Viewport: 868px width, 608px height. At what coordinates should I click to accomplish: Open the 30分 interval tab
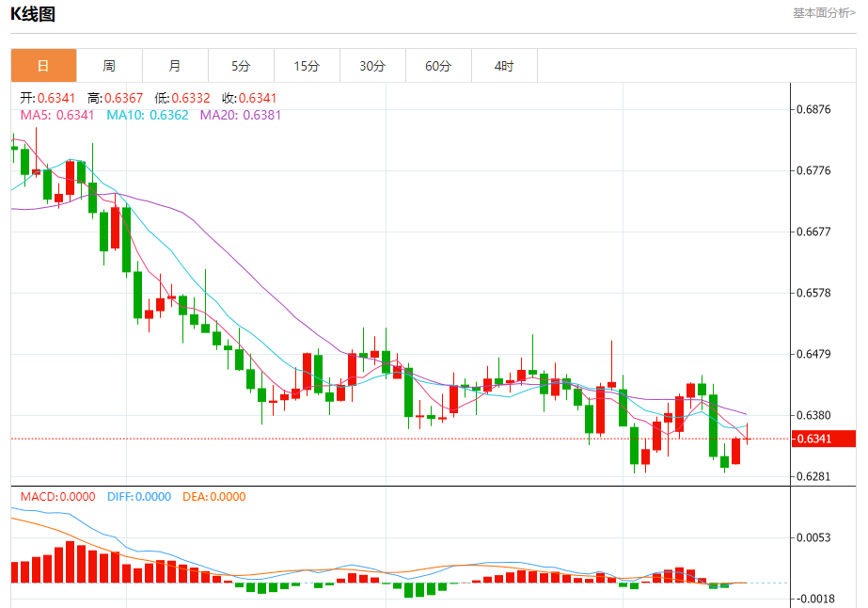click(x=372, y=65)
